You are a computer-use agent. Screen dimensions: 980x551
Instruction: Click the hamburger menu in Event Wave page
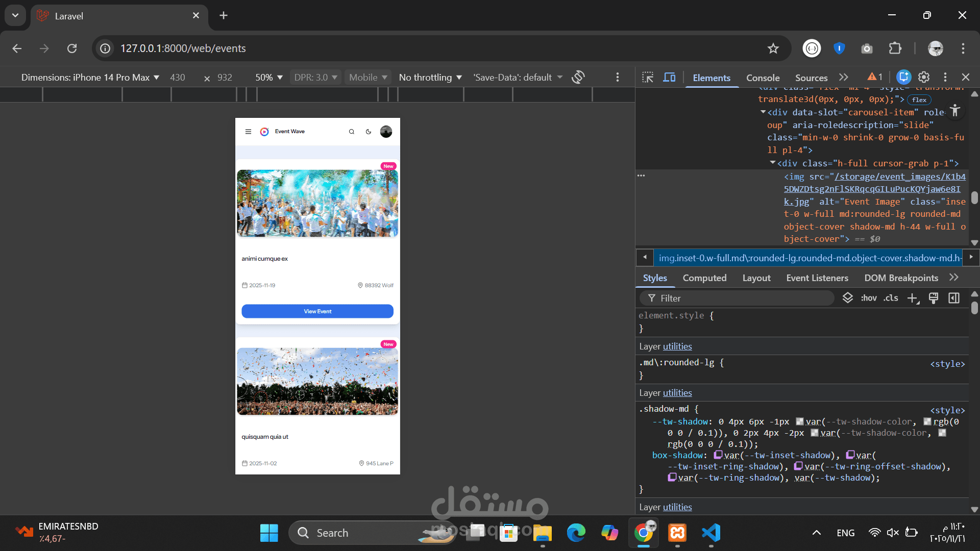[x=248, y=132]
